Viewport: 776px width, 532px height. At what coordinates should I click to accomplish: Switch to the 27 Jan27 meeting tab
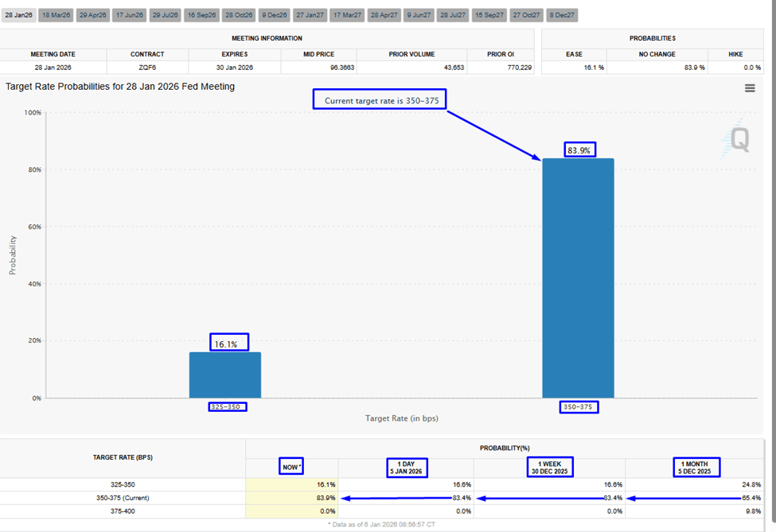pos(310,15)
